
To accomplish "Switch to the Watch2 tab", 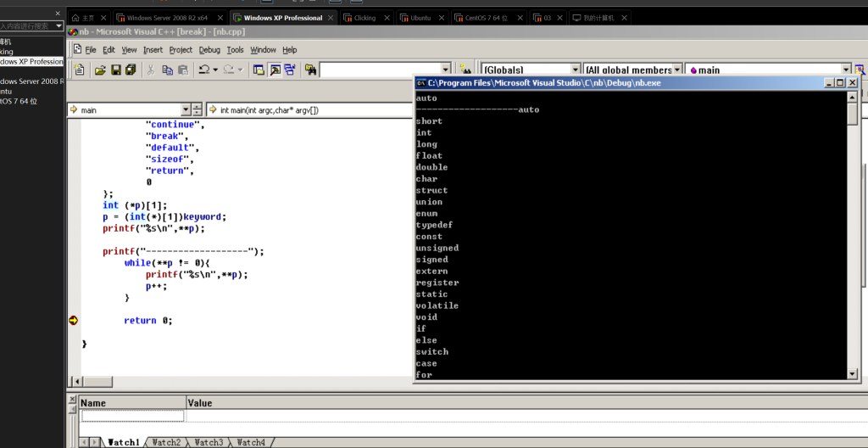I will 167,442.
